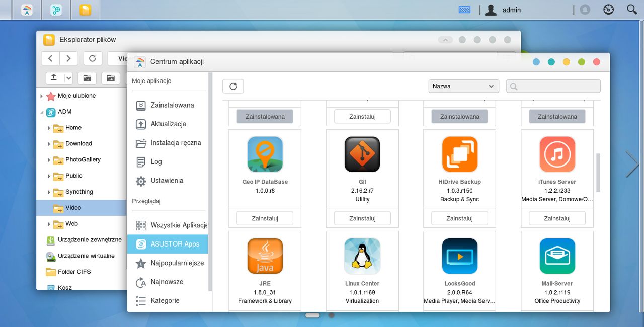
Task: Expand the Web folder node
Action: coord(49,224)
